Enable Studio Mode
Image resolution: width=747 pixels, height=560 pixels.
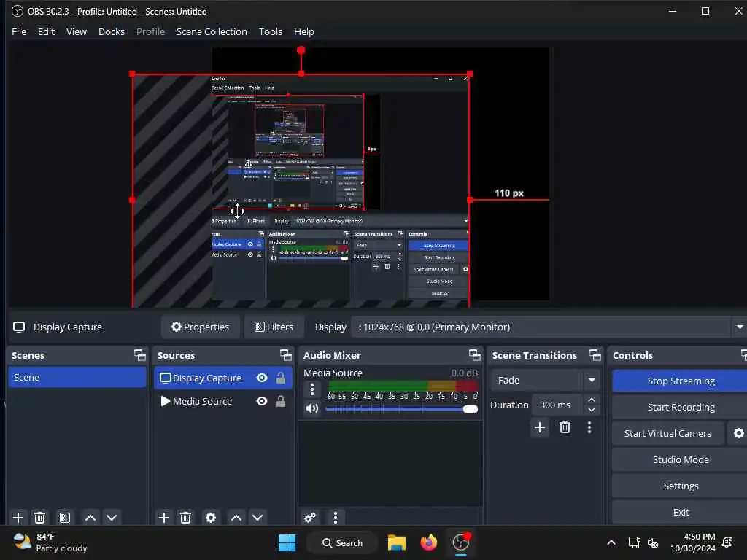(681, 459)
